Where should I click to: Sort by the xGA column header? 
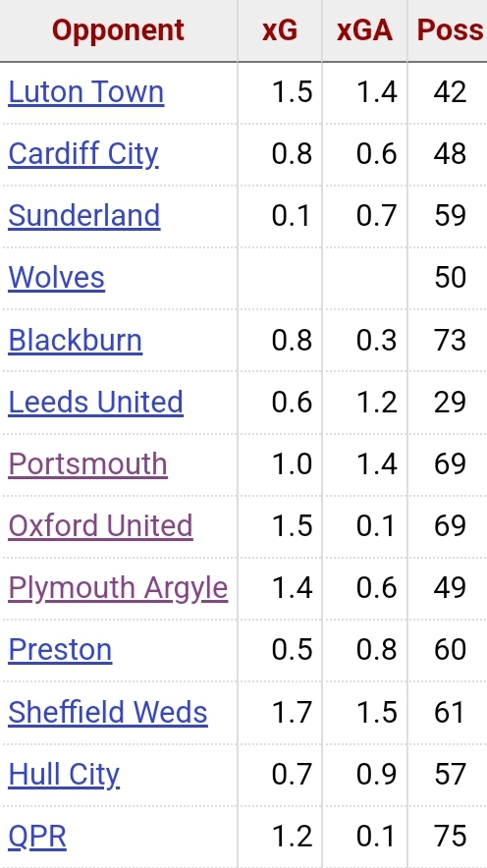364,29
